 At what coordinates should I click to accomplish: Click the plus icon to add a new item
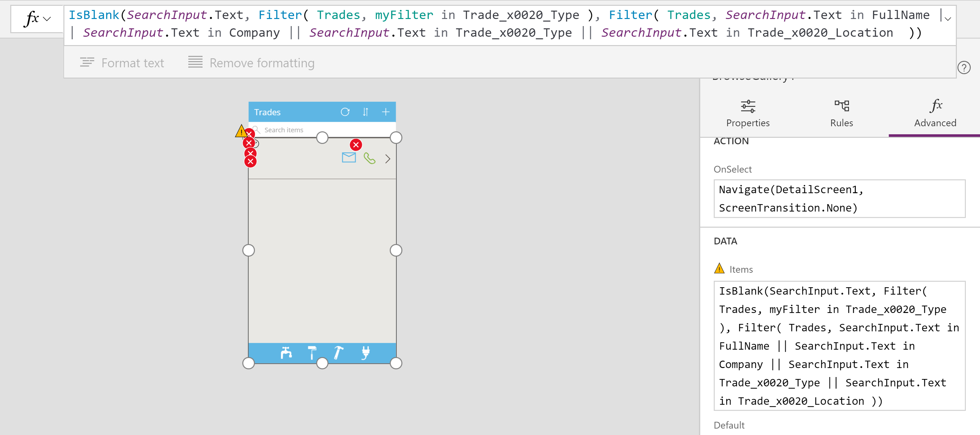point(385,112)
